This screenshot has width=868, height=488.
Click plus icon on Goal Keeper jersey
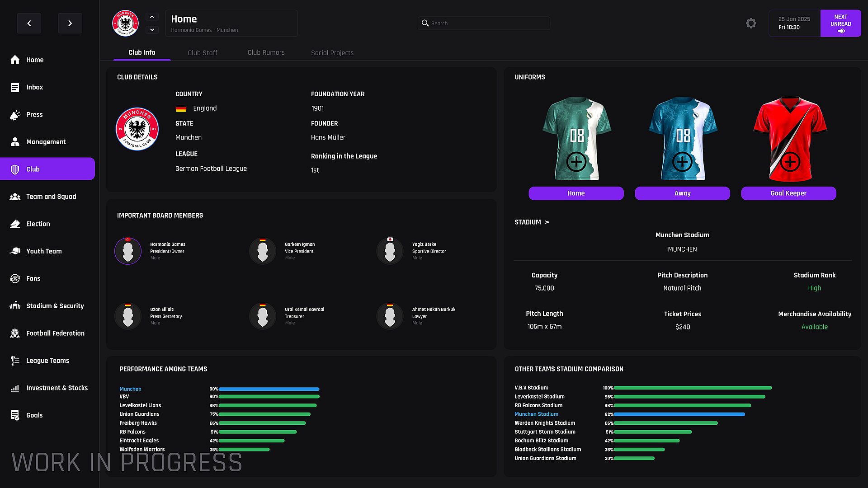coord(790,162)
